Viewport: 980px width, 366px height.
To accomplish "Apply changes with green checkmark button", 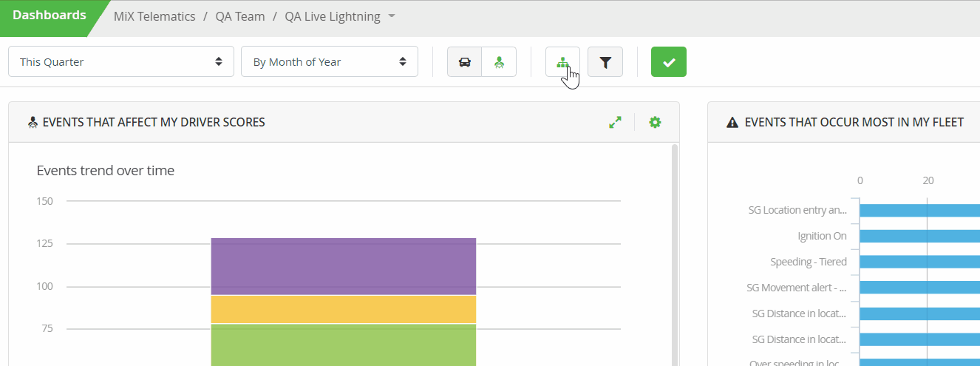I will click(x=669, y=62).
